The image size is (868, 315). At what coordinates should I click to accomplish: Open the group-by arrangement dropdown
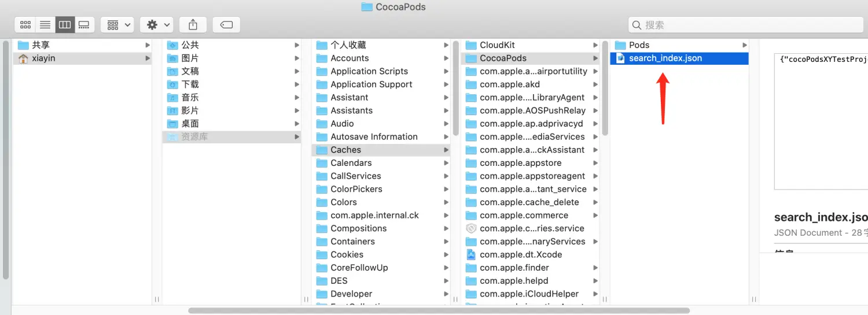tap(117, 25)
